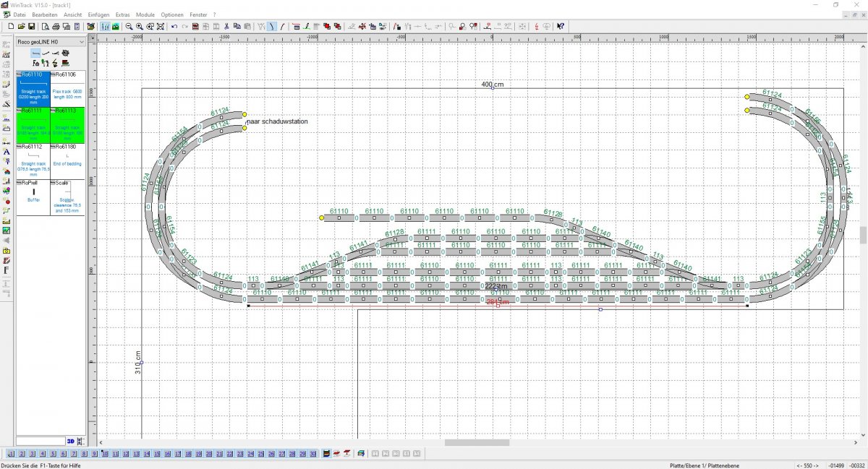Image resolution: width=868 pixels, height=469 pixels.
Task: Open the Datei menu
Action: point(19,14)
